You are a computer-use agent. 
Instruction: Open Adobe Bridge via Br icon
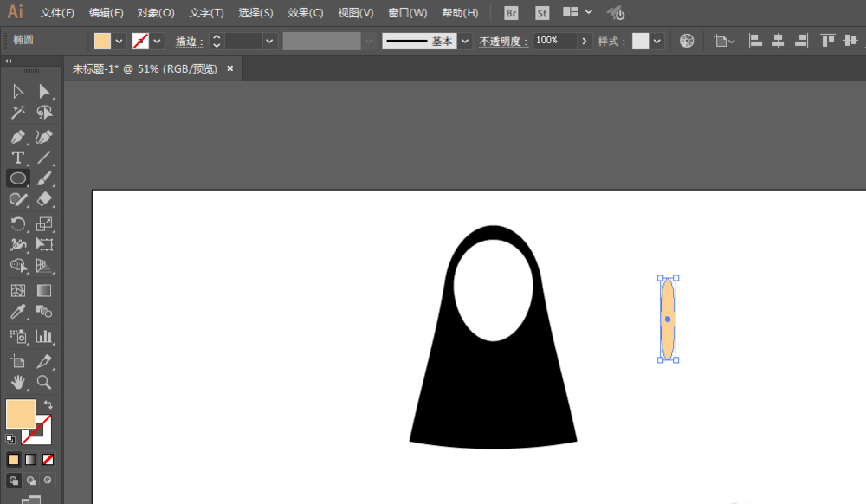(512, 13)
